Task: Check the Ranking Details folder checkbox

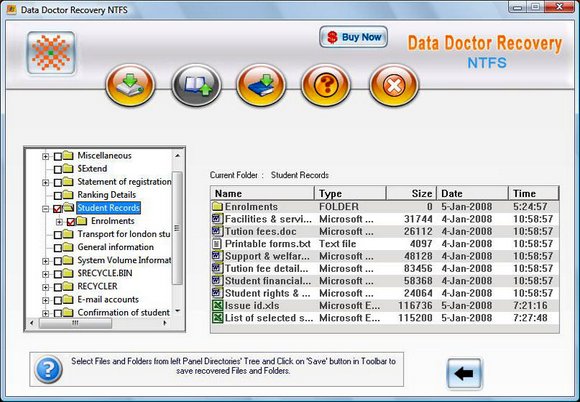Action: (58, 195)
